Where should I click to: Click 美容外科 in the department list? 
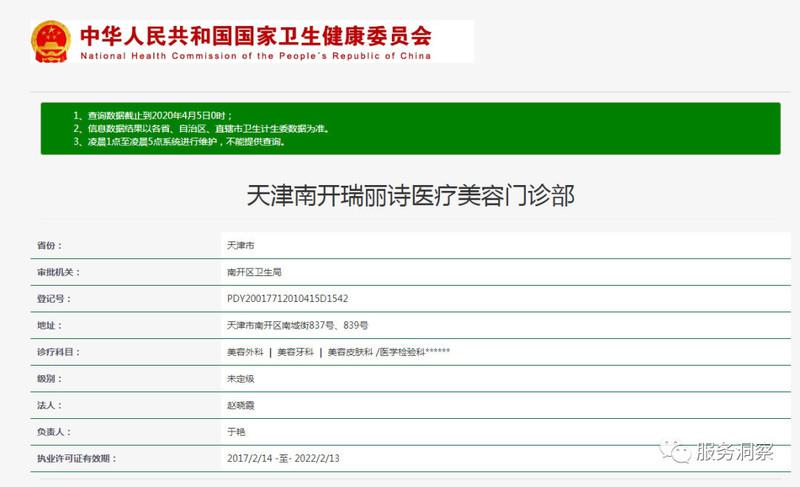point(245,353)
